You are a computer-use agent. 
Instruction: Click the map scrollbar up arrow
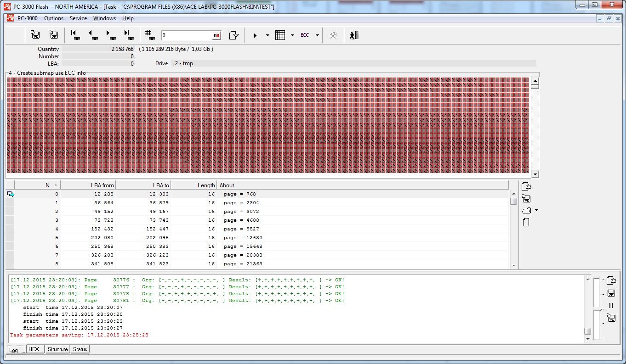(x=535, y=80)
